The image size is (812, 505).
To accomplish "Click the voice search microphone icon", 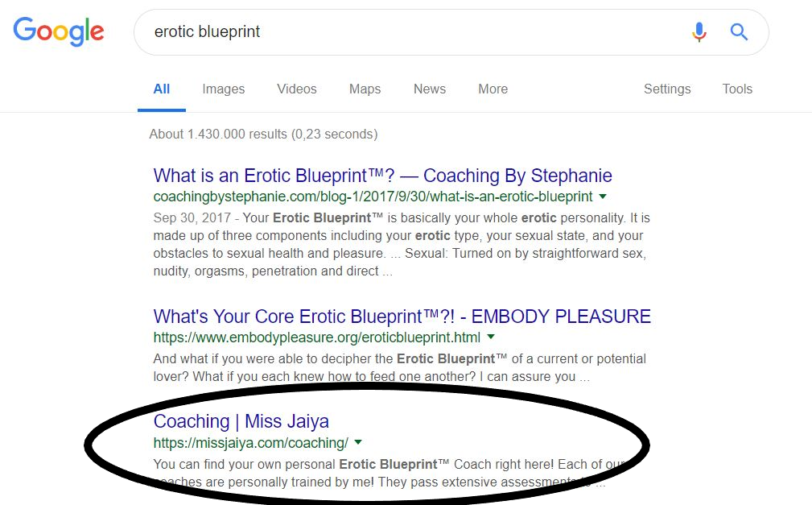I will tap(699, 32).
